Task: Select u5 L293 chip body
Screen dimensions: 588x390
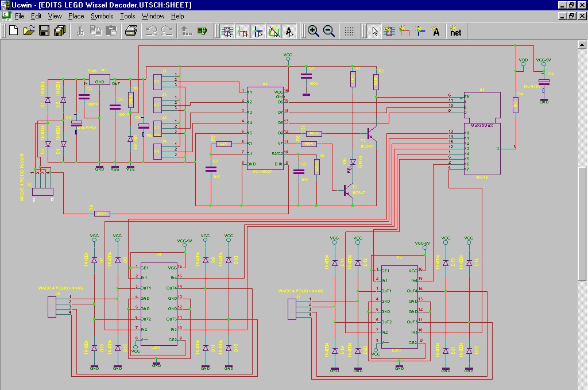Action: [x=400, y=307]
